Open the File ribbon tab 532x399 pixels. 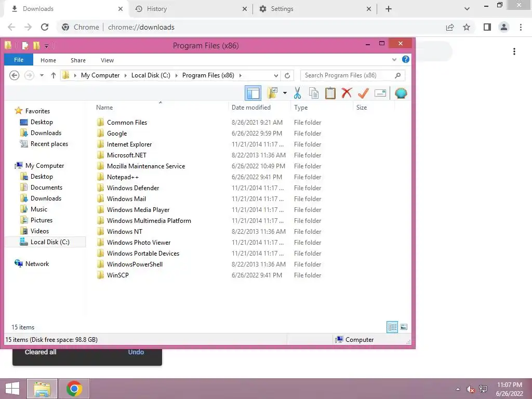(19, 60)
